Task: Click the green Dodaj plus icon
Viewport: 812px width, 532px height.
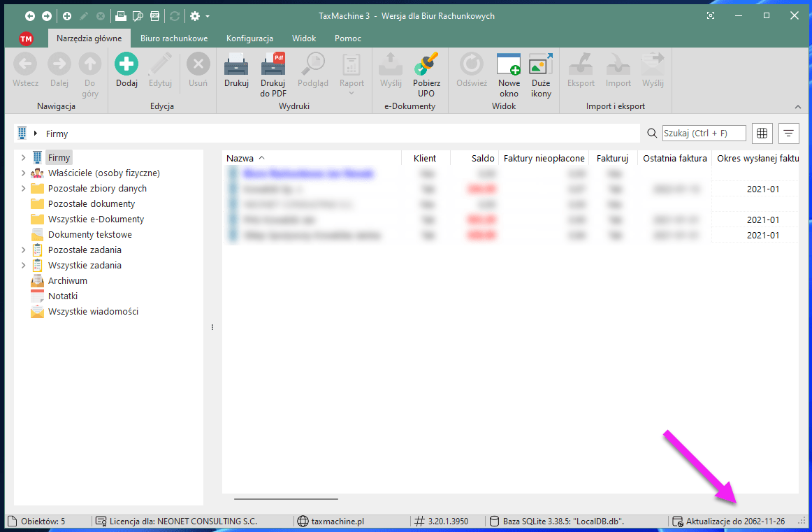Action: (x=126, y=65)
